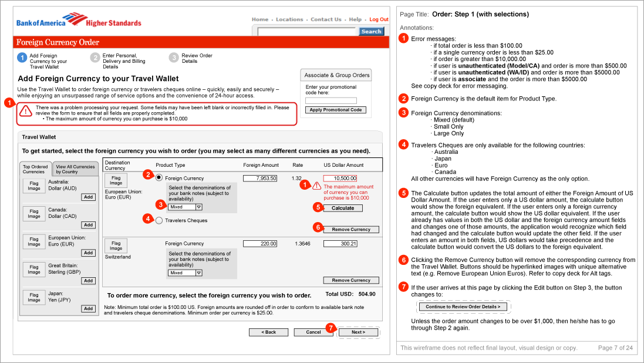Screen dimensions: 644x363
Task: Click the Japan Yen (JPY) flag image
Action: pos(34,298)
